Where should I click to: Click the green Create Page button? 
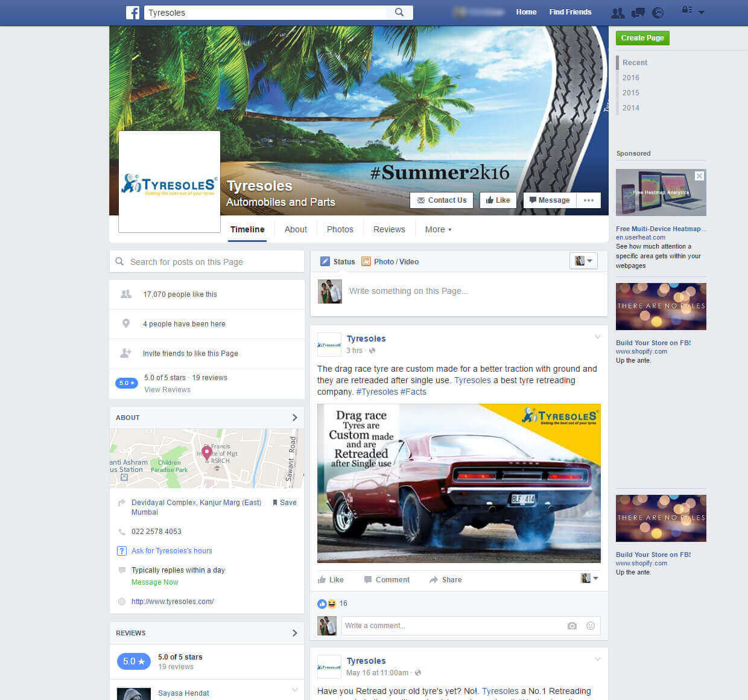(642, 37)
